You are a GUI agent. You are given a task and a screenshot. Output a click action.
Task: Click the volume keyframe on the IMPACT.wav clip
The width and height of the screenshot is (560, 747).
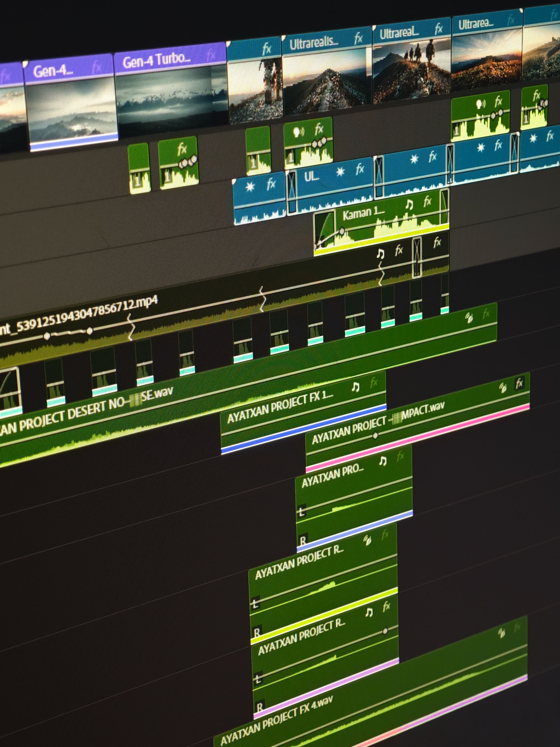[375, 436]
